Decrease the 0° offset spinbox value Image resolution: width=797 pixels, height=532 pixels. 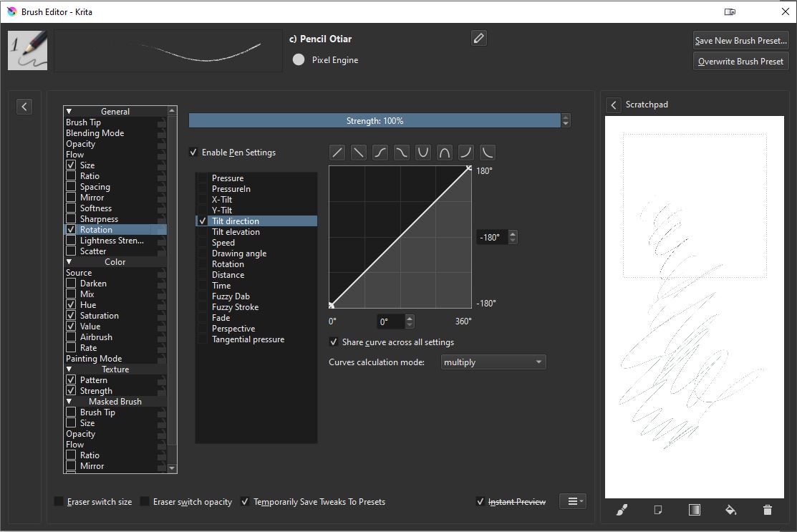pyautogui.click(x=410, y=324)
